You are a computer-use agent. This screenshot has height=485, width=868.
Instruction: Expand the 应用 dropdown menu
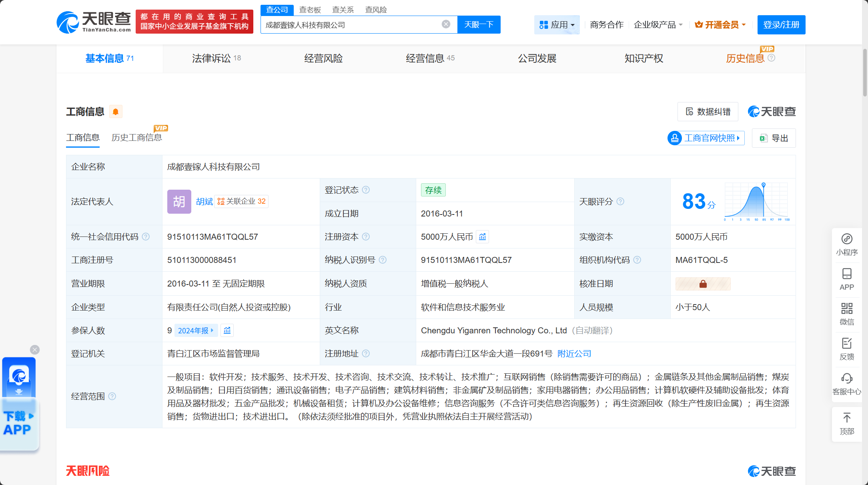[557, 25]
